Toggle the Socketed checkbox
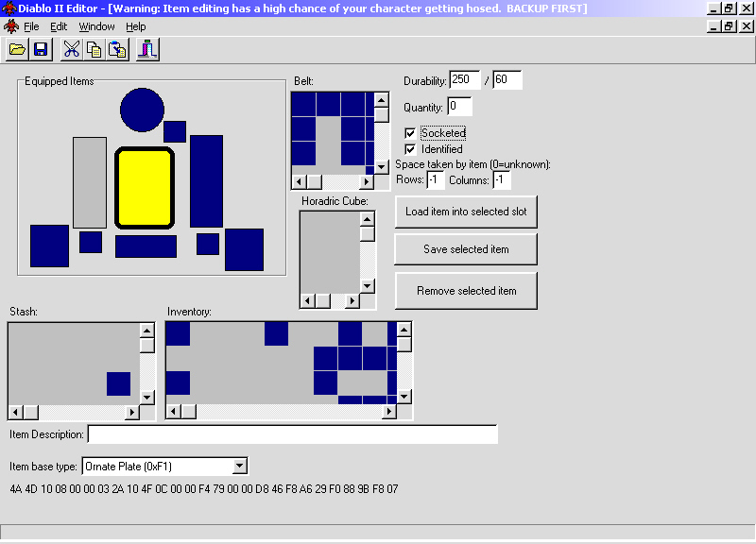 (410, 133)
